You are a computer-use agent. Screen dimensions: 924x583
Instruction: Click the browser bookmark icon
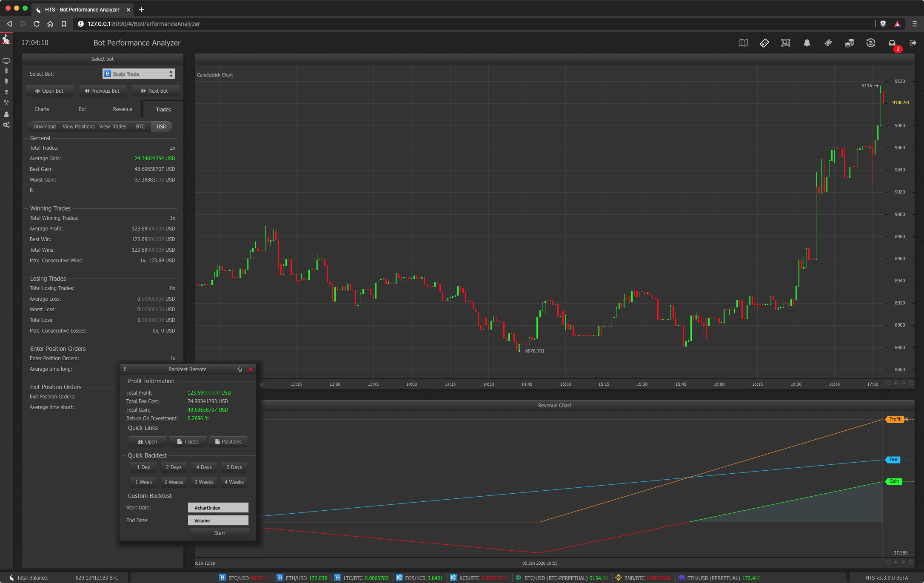64,24
